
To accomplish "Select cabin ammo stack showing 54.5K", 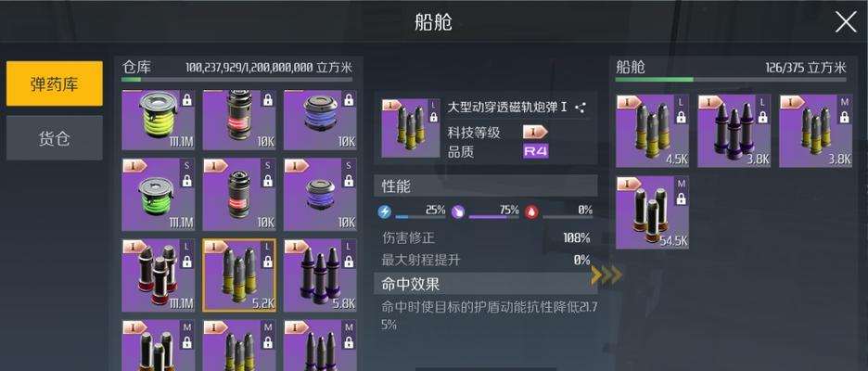I will (x=652, y=212).
